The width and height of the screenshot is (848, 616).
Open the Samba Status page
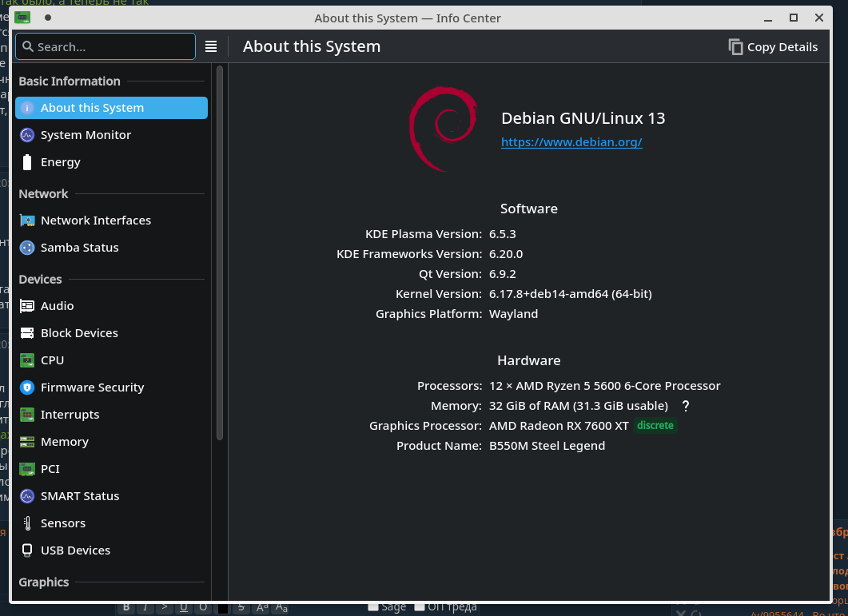coord(111,247)
